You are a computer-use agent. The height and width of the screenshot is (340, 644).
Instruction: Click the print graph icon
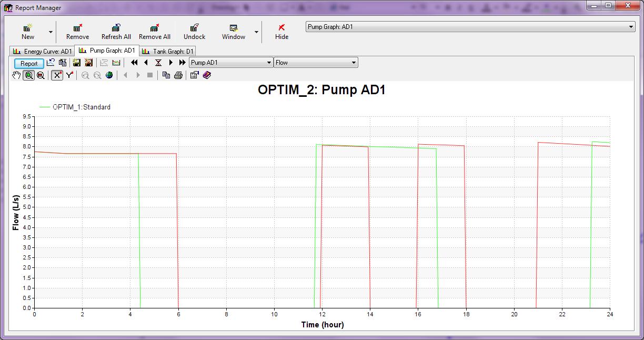(178, 75)
